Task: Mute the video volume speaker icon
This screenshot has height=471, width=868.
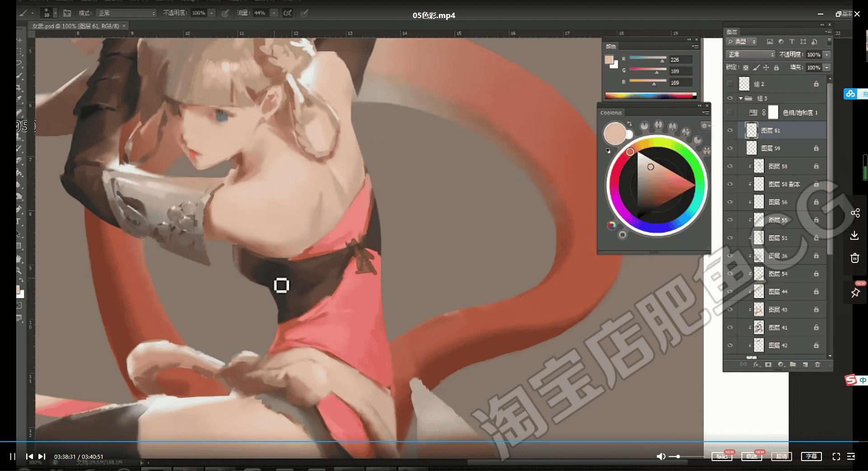Action: click(661, 457)
